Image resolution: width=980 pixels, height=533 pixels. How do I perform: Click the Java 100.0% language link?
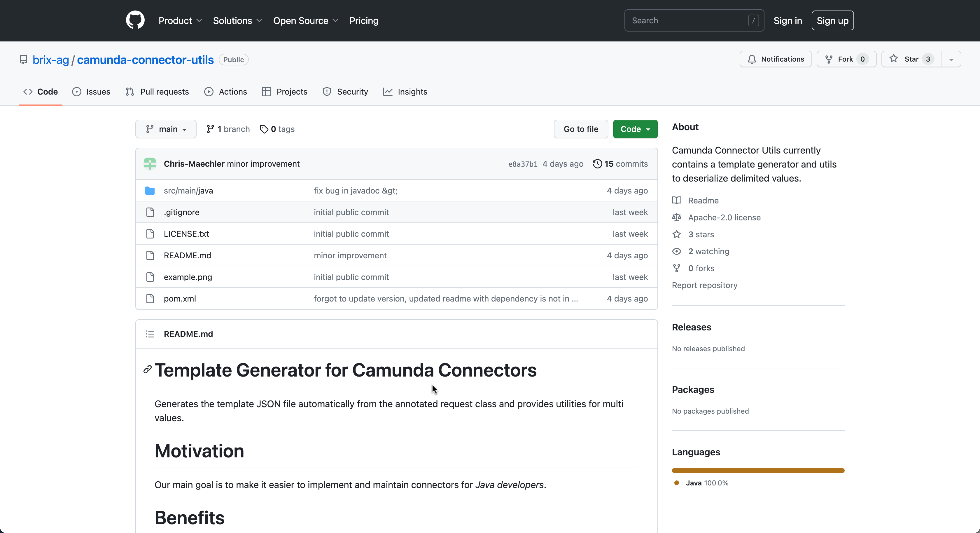pyautogui.click(x=707, y=483)
